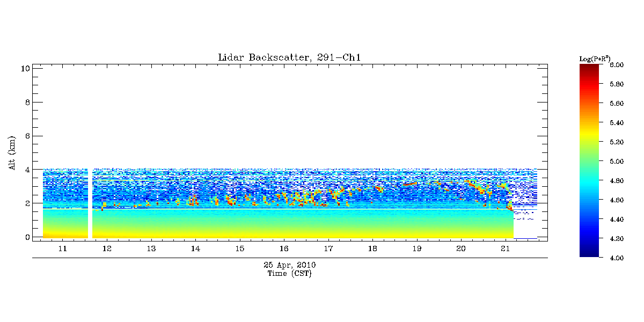The height and width of the screenshot is (322, 644).
Task: Select hour 13 on the time axis
Action: pyautogui.click(x=151, y=248)
